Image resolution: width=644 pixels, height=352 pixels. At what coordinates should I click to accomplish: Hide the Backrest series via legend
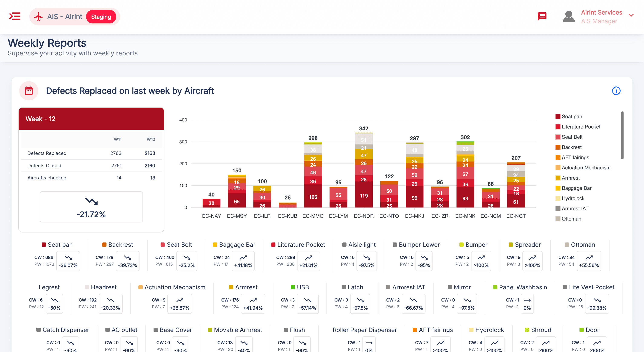[x=572, y=147]
